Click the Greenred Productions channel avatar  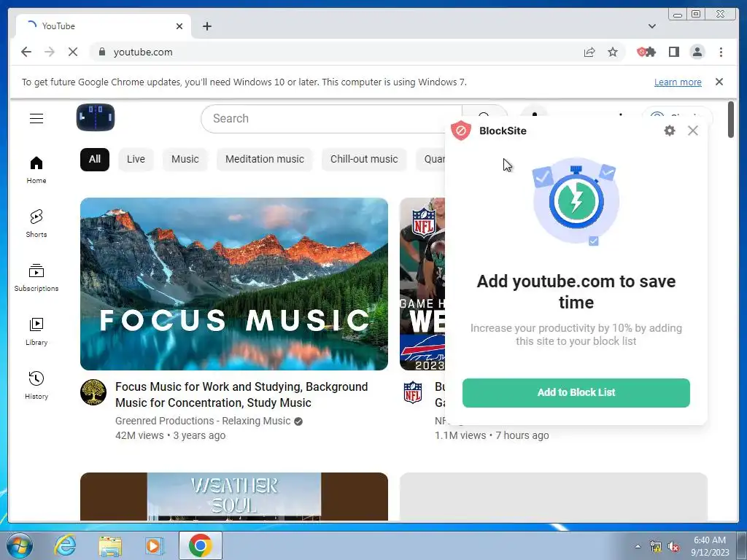[x=93, y=392]
